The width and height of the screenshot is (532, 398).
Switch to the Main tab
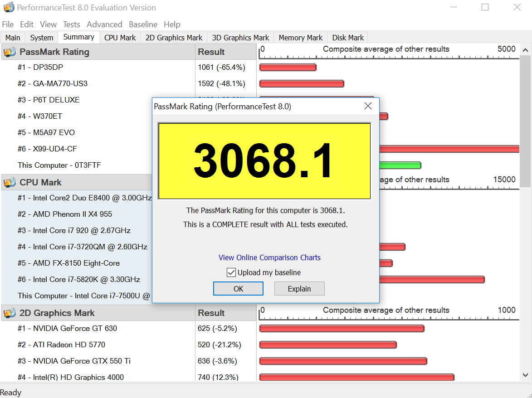(13, 38)
